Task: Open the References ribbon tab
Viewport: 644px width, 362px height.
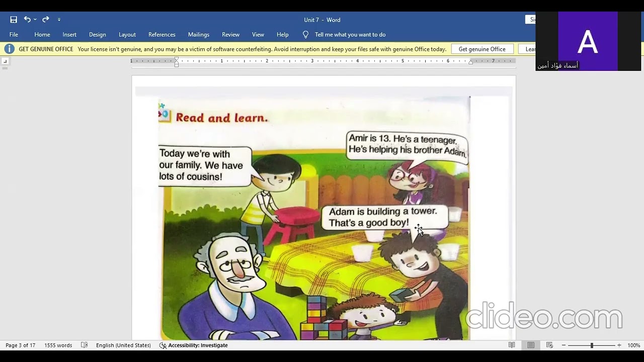Action: (x=162, y=35)
